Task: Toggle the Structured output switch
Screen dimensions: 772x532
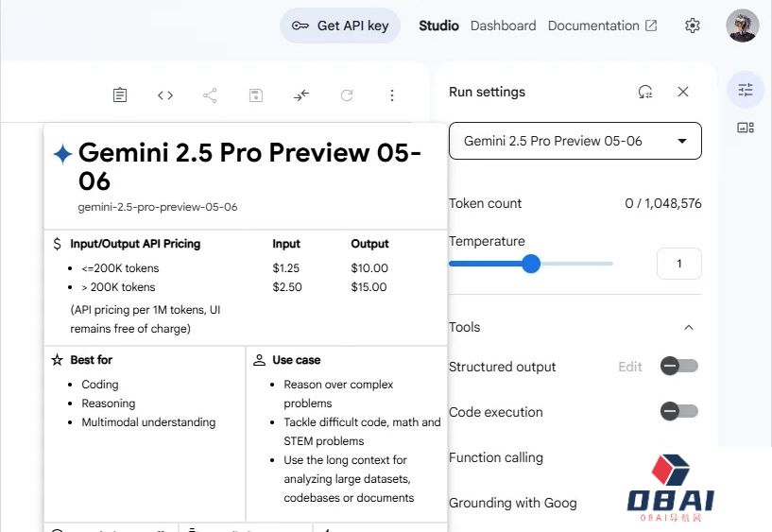Action: click(679, 366)
